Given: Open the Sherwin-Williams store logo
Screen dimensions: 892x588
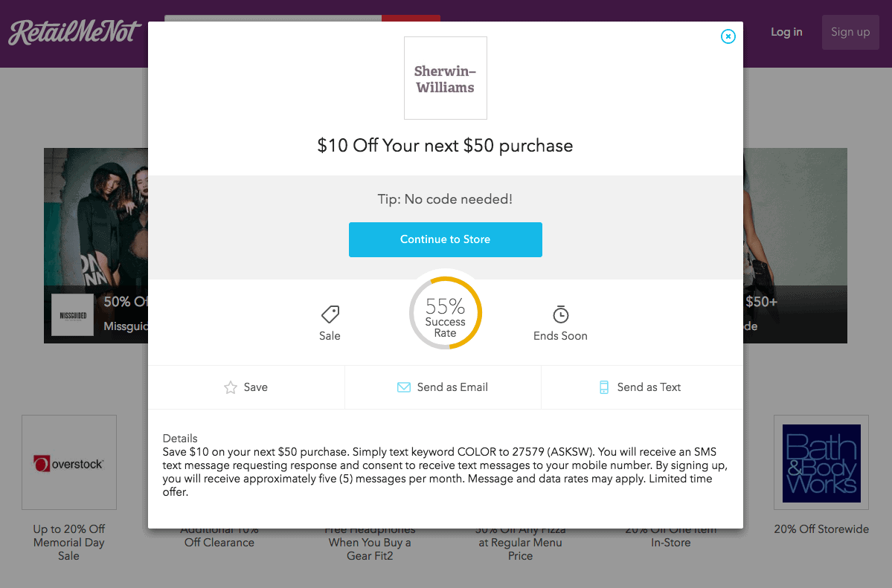Looking at the screenshot, I should [446, 78].
